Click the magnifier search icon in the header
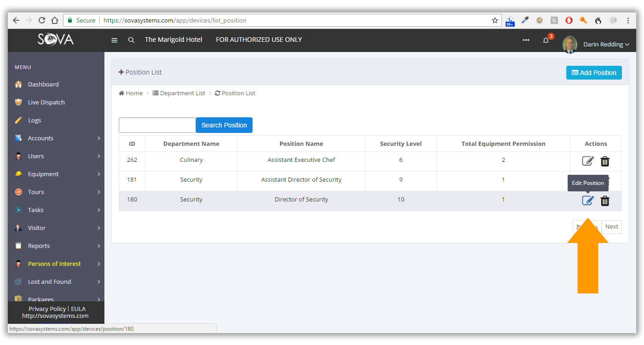This screenshot has height=345, width=644. [131, 40]
